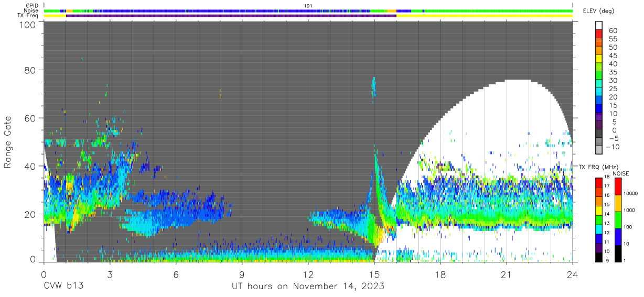Click the red top swatch of TX FRQ colorbar
Screen dimensions: 644x297
[x=599, y=182]
